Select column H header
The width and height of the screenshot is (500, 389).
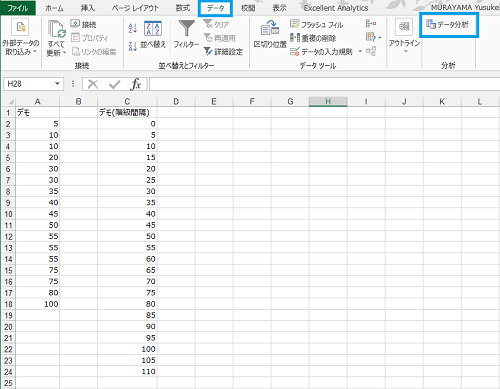coord(328,101)
